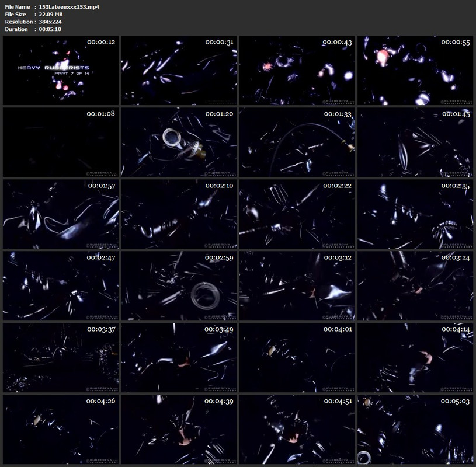Click the "File Size" label
This screenshot has height=467, width=476.
[x=15, y=14]
